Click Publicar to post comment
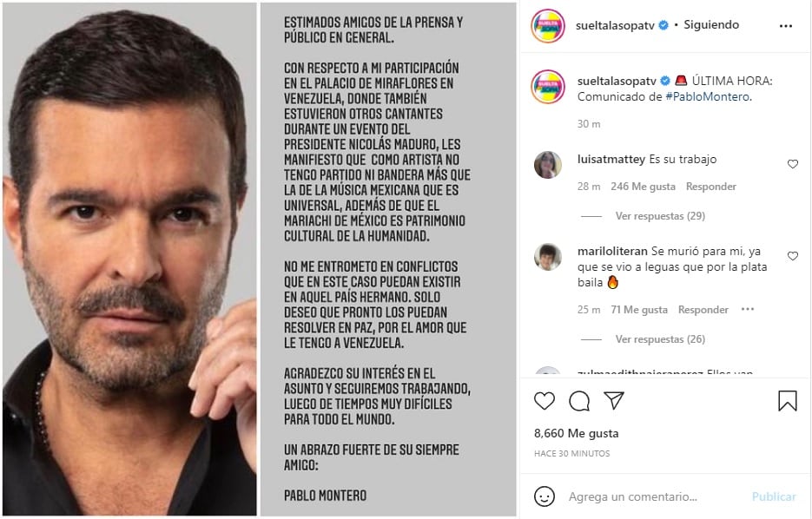 coord(774,496)
